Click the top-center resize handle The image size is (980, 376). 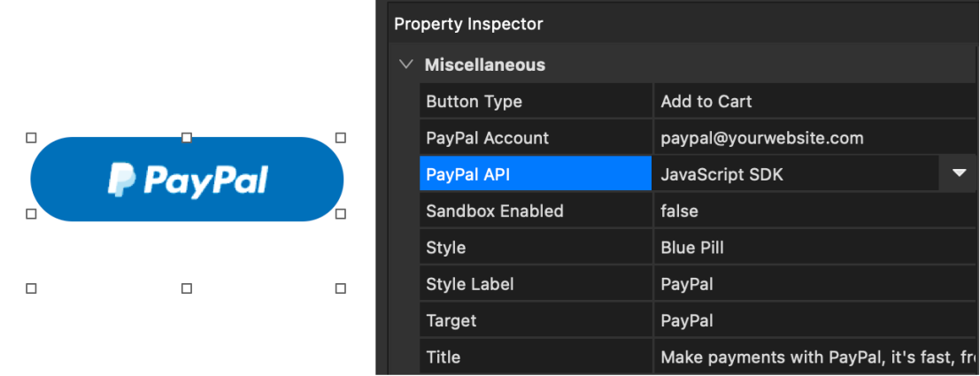pyautogui.click(x=187, y=138)
